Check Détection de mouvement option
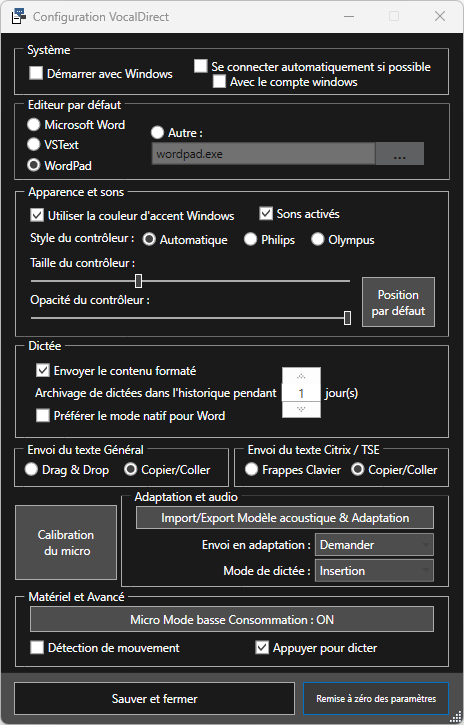Viewport: 464px width, 725px height. [x=37, y=647]
